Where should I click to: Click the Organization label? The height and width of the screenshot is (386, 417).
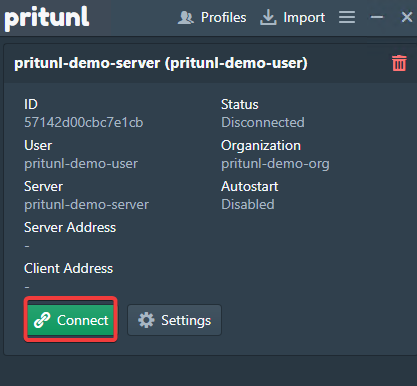(x=261, y=146)
